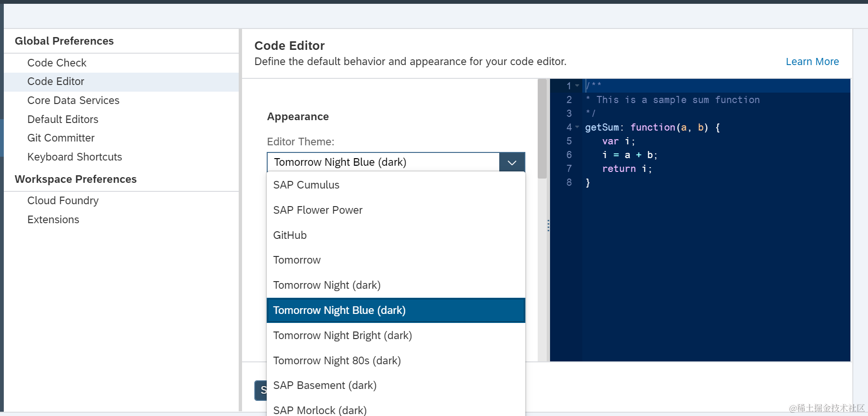Choose GitHub theme option
Image resolution: width=868 pixels, height=416 pixels.
[x=396, y=235]
